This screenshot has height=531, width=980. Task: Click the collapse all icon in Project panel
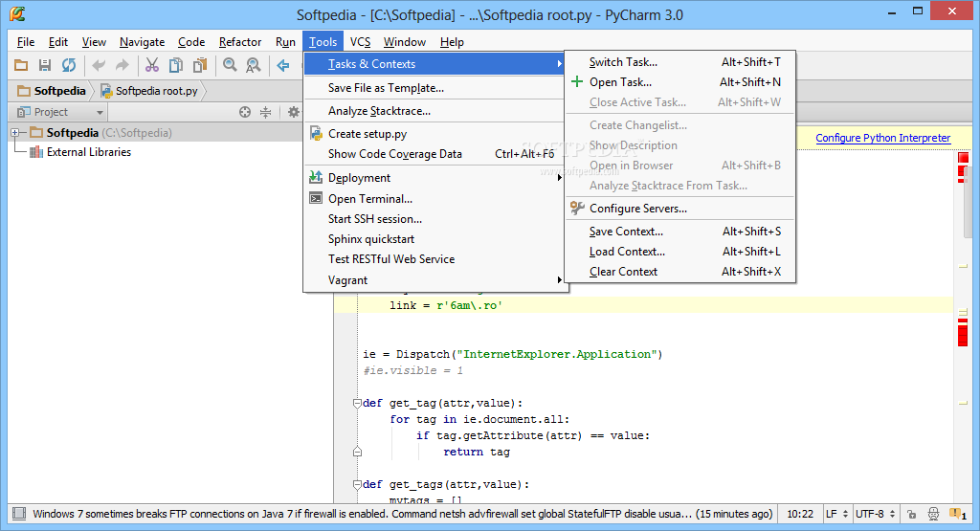point(266,112)
